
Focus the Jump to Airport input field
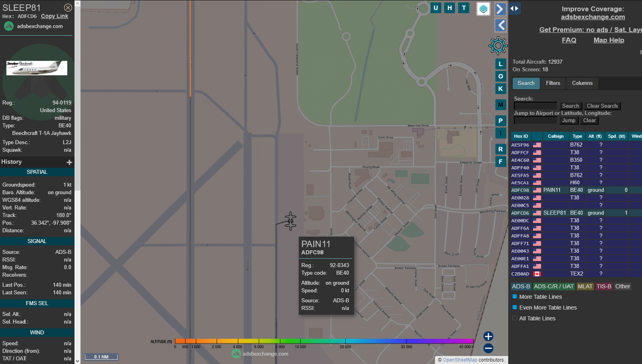pyautogui.click(x=535, y=120)
